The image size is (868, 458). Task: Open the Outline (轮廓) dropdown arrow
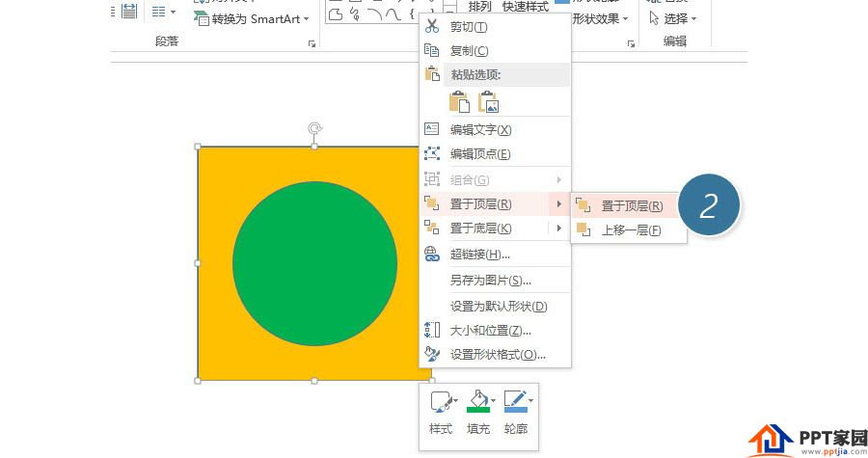pos(530,400)
